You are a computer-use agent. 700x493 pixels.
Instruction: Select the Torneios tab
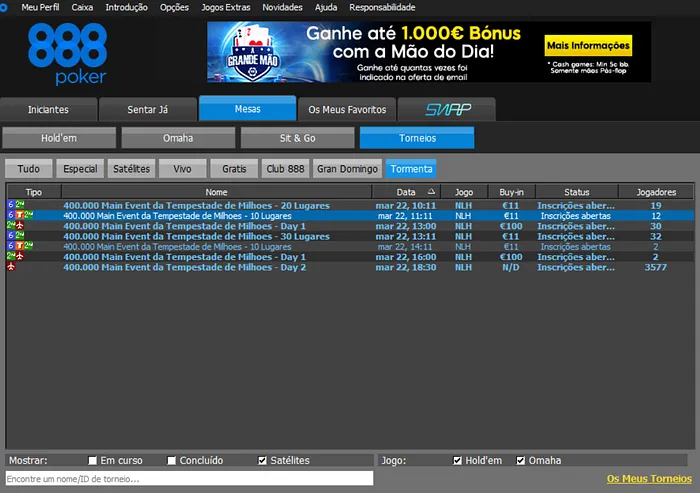pos(417,138)
